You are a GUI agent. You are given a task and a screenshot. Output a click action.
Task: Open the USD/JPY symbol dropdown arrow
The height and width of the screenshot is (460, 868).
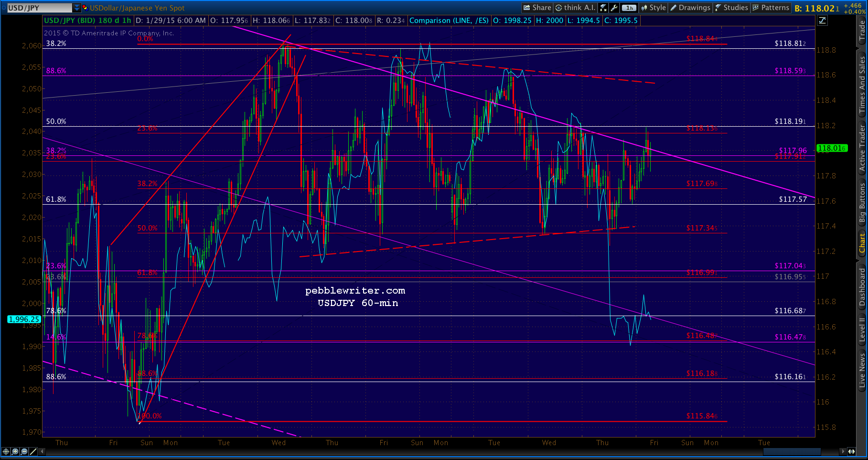[x=76, y=8]
